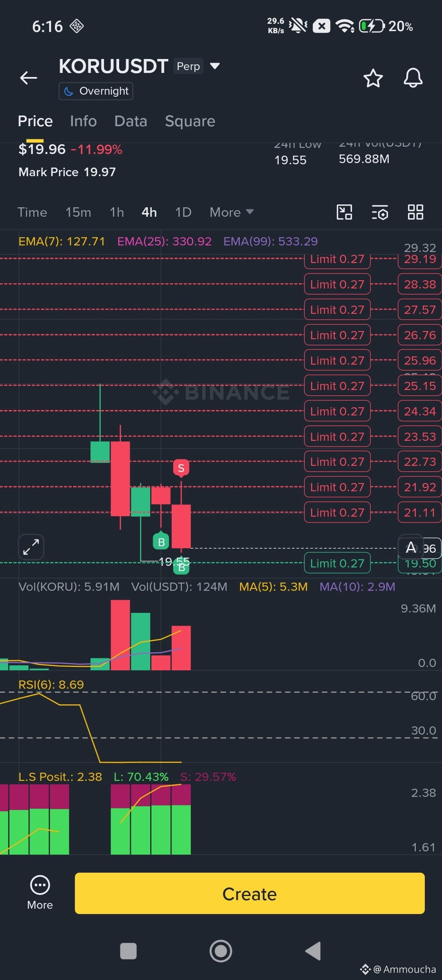Tap the limit order at 24.34

[337, 411]
